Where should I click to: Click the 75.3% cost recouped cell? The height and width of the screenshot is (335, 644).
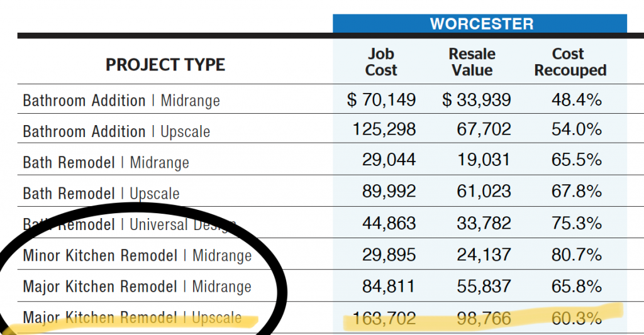click(x=577, y=223)
